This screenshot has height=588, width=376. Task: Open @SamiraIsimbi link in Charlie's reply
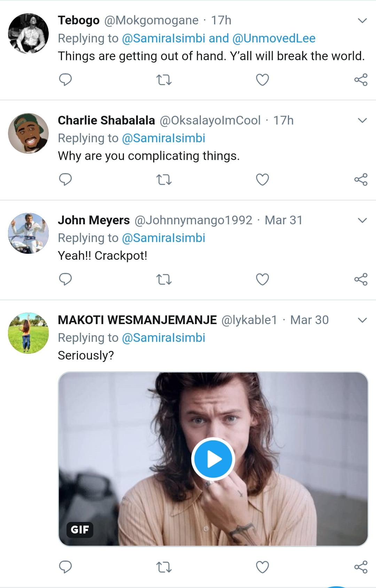click(x=164, y=138)
